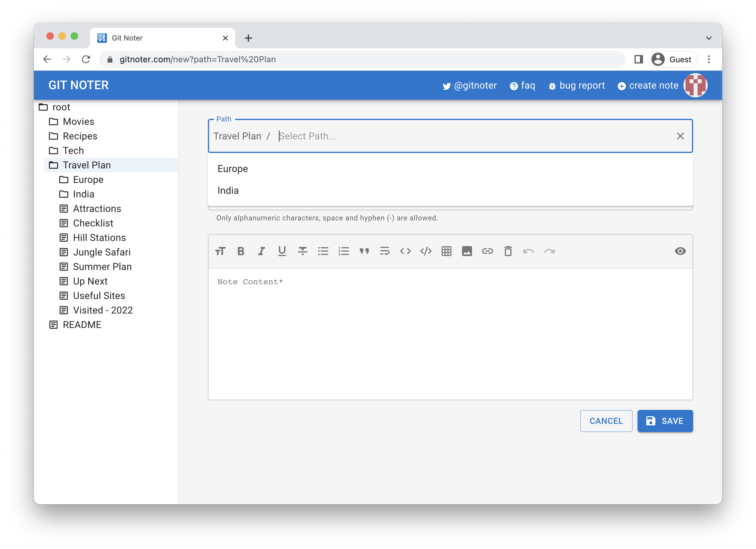Collapse the Travel Plan folder in sidebar
Viewport: 756px width, 549px height.
87,165
